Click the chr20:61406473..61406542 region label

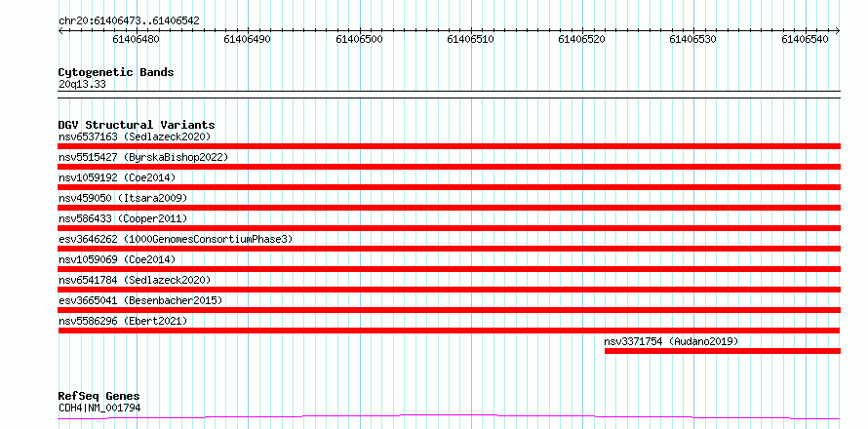129,21
